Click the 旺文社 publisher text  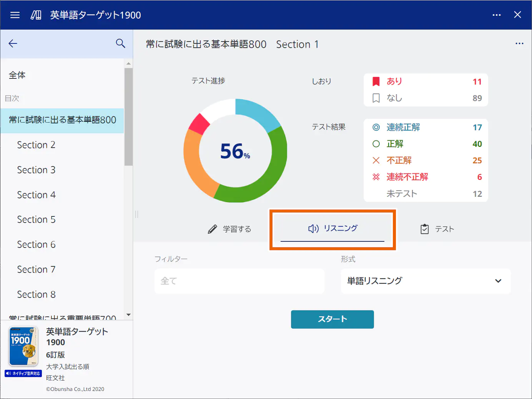pos(55,378)
